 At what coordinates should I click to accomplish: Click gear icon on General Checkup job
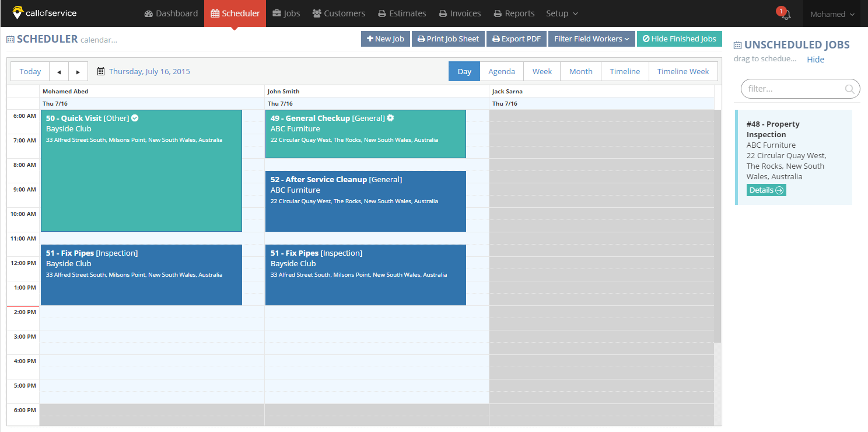[x=390, y=118]
